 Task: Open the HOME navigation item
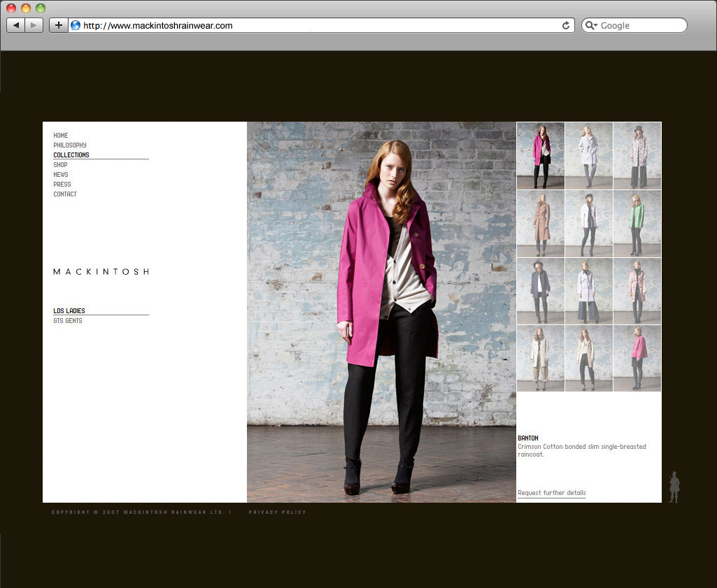coord(61,136)
